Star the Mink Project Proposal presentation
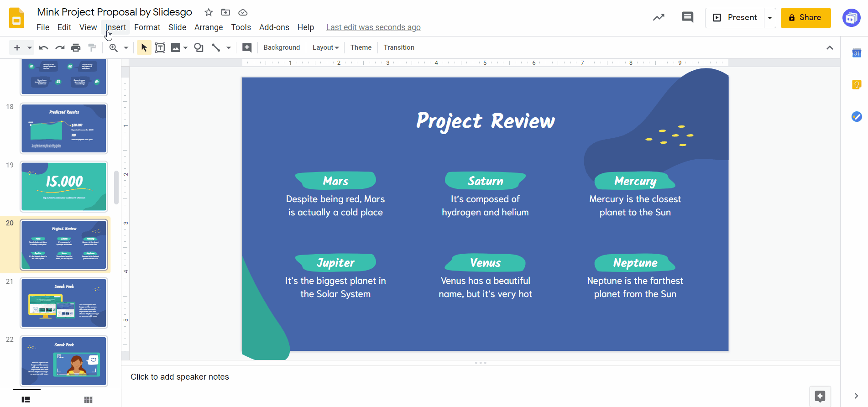Viewport: 868px width, 407px height. coord(209,12)
